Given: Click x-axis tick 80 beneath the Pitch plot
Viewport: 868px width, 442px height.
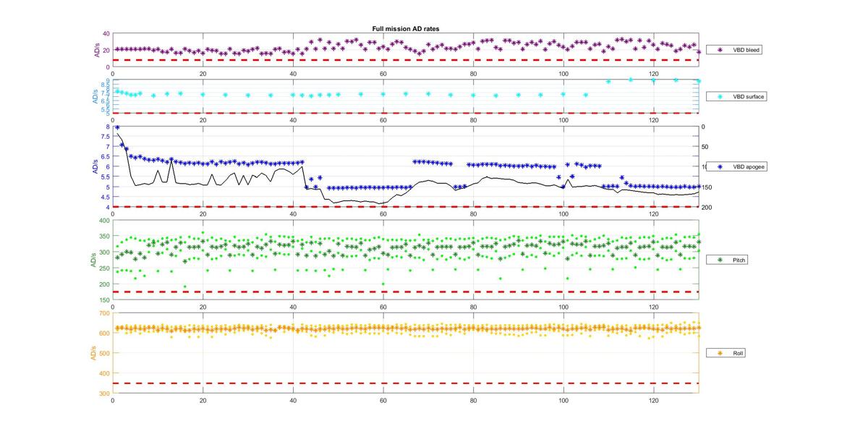Looking at the screenshot, I should (473, 307).
